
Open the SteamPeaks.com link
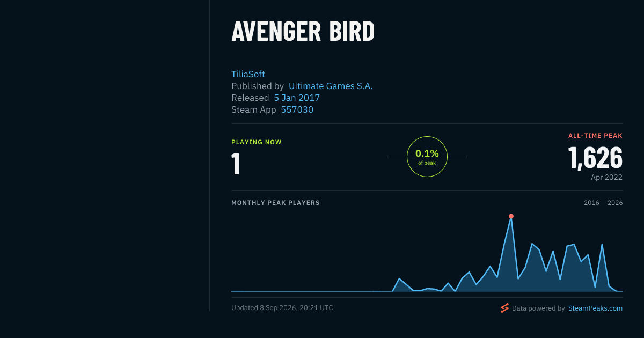(x=595, y=308)
